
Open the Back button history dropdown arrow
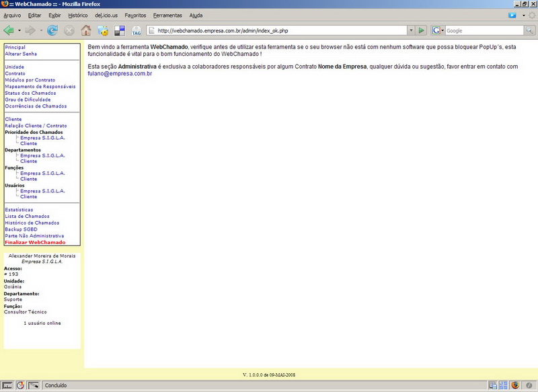(x=20, y=30)
